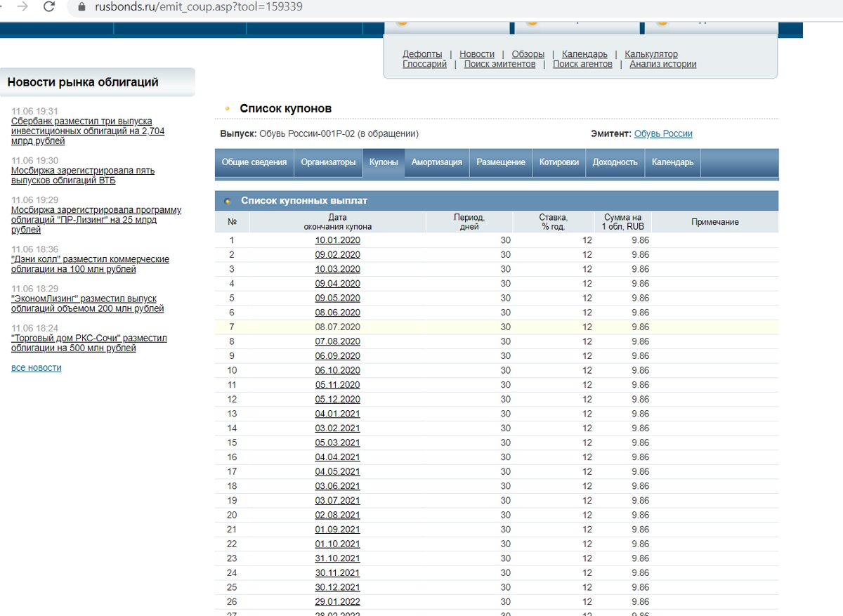Open news about Сбербанк инвестиционных облигаций
This screenshot has height=616, width=843.
88,131
